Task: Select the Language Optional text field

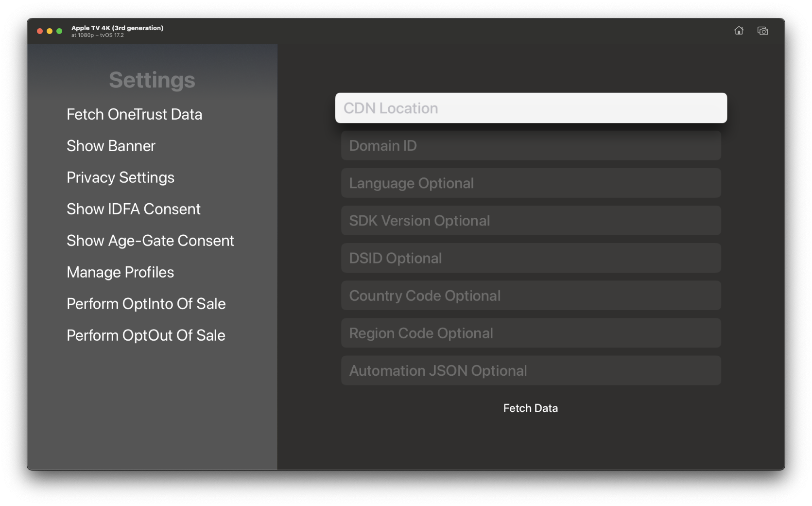Action: pyautogui.click(x=531, y=183)
